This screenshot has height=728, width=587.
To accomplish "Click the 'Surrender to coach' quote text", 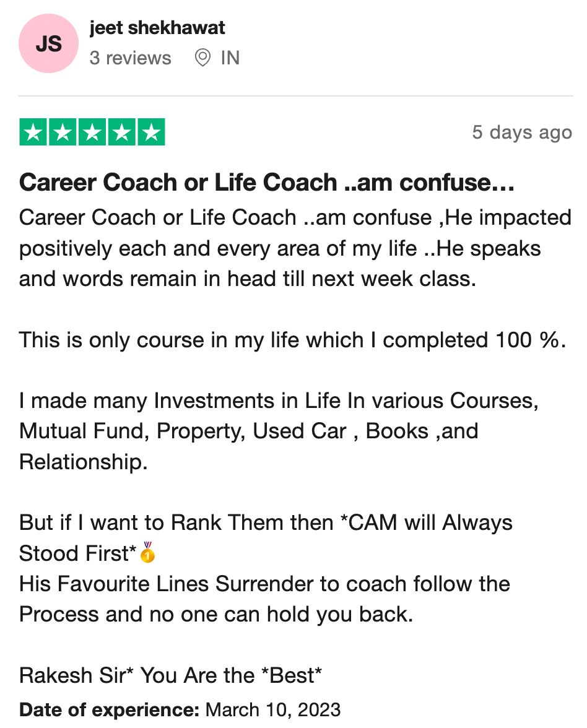I will point(264,584).
